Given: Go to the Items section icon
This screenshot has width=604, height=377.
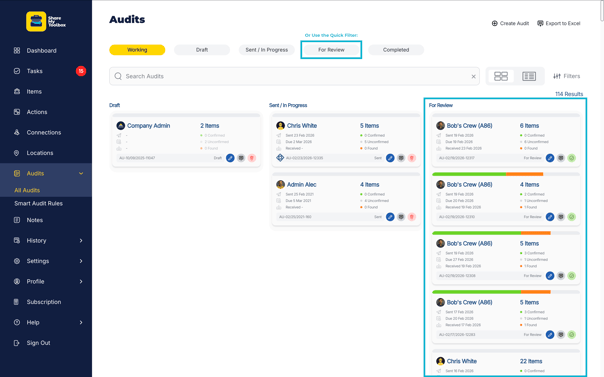Looking at the screenshot, I should pyautogui.click(x=17, y=91).
